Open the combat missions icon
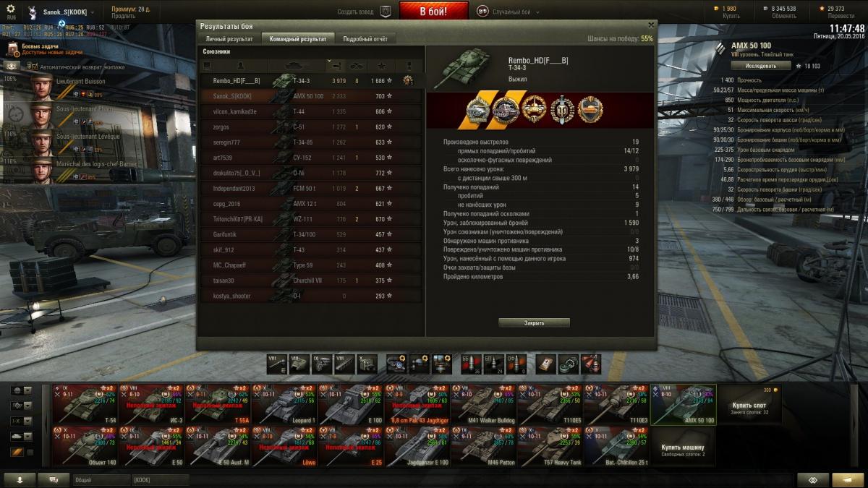 coord(13,48)
